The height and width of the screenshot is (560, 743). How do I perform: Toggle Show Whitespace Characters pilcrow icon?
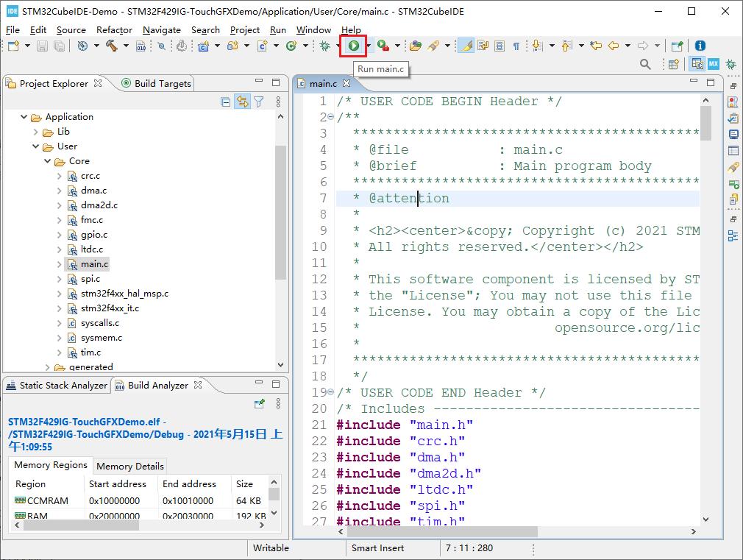(516, 46)
